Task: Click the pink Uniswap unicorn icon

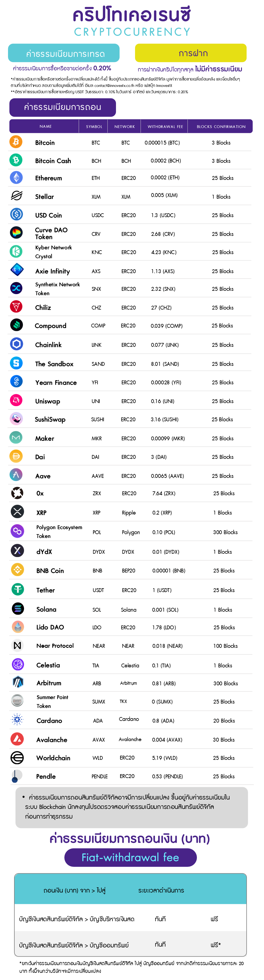Action: [16, 401]
